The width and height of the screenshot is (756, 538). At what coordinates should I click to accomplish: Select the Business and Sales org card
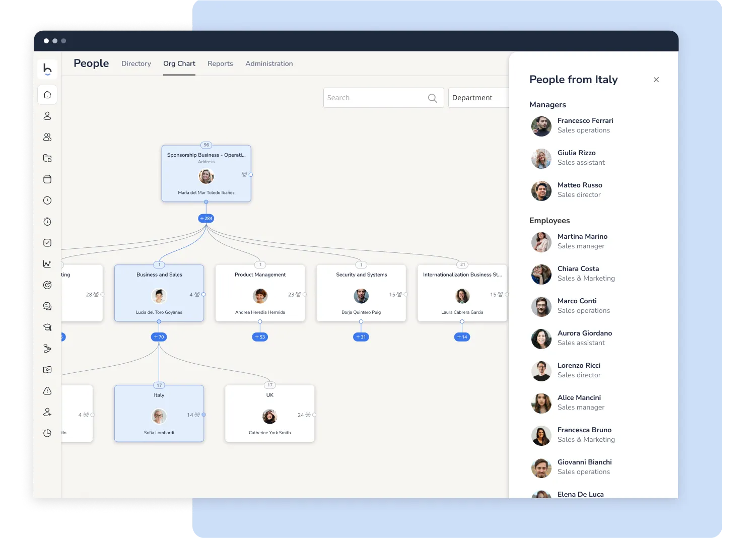tap(159, 293)
